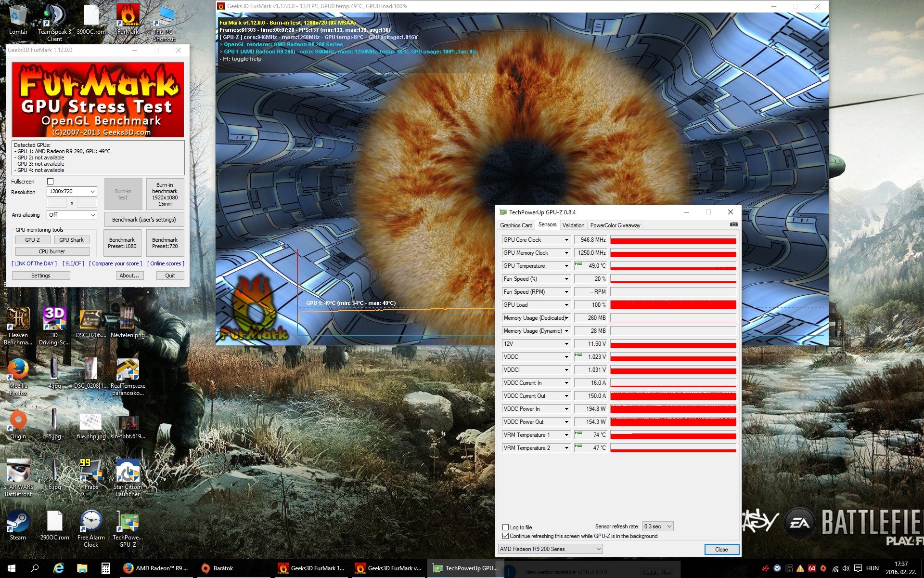Screen dimensions: 924x578
Task: Open Fraps desktop icon
Action: click(x=91, y=474)
